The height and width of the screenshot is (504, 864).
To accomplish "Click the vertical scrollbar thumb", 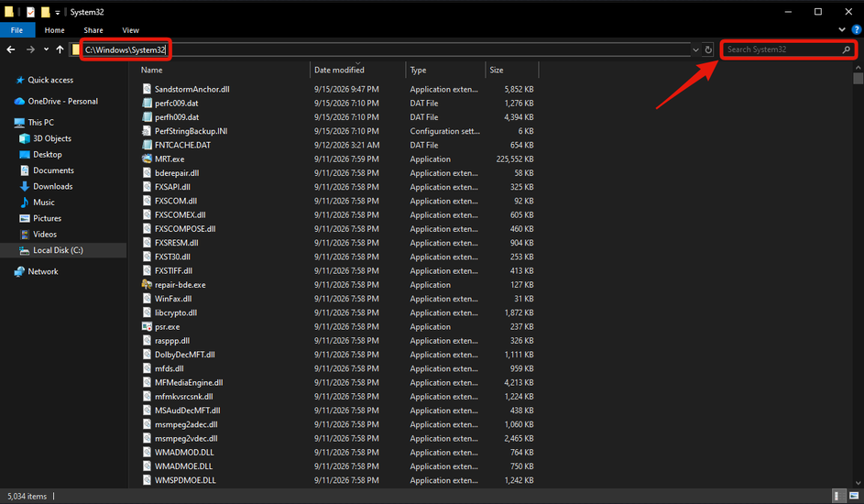I will [x=858, y=78].
